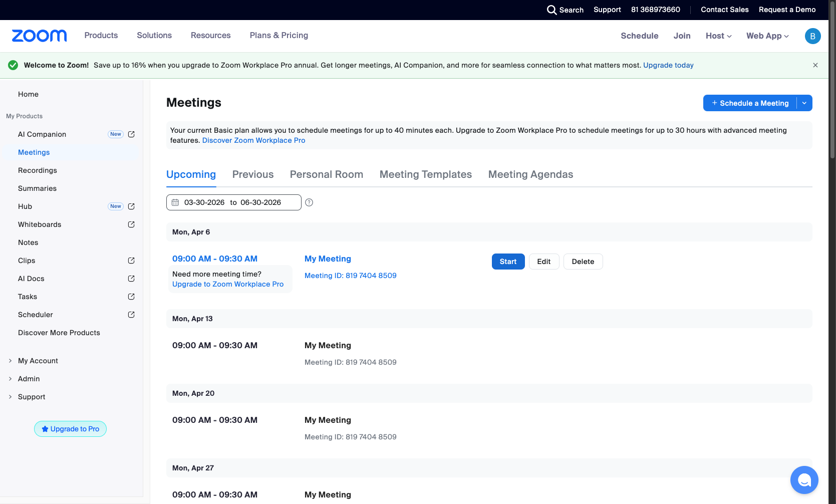Open the Host dropdown menu
836x504 pixels.
coord(718,36)
